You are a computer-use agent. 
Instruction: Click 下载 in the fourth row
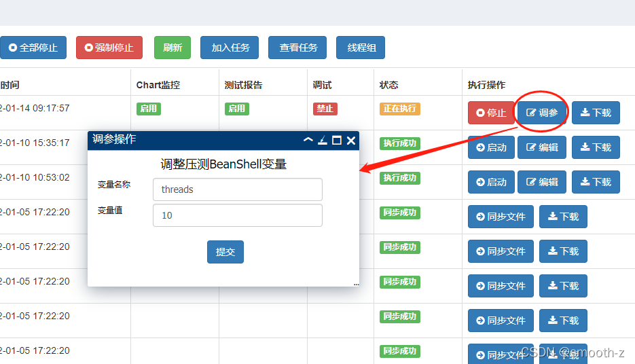click(563, 217)
